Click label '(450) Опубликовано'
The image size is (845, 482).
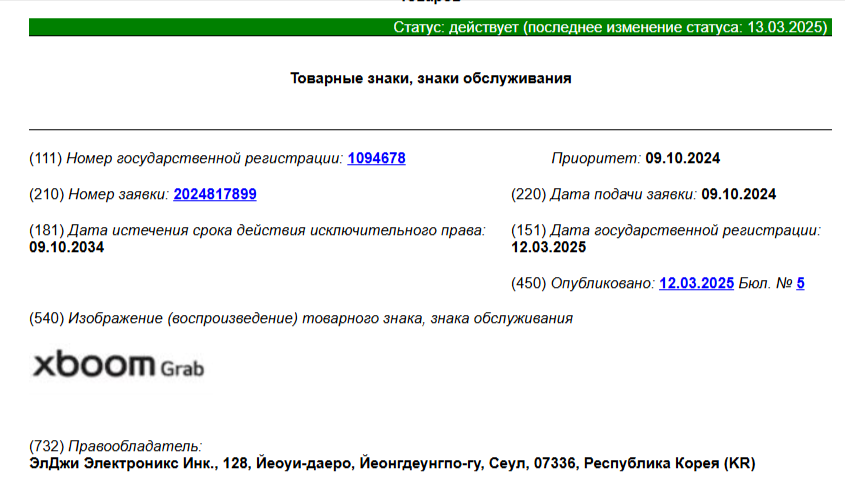pyautogui.click(x=583, y=283)
